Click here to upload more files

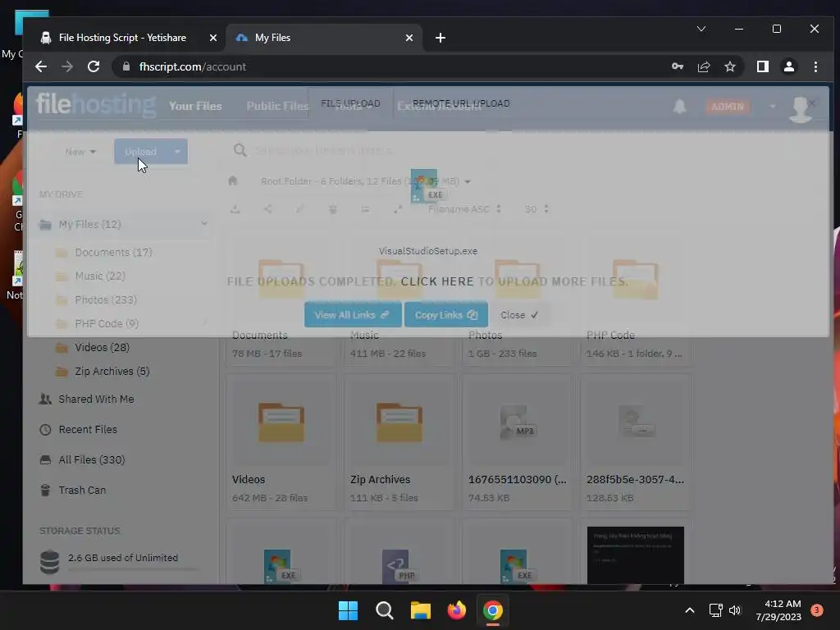pyautogui.click(x=437, y=281)
